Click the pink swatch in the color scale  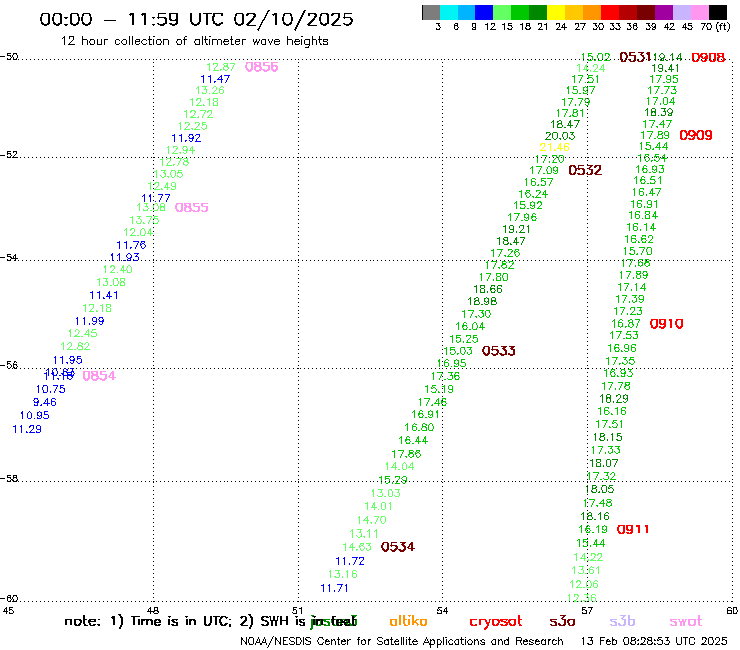pyautogui.click(x=699, y=13)
